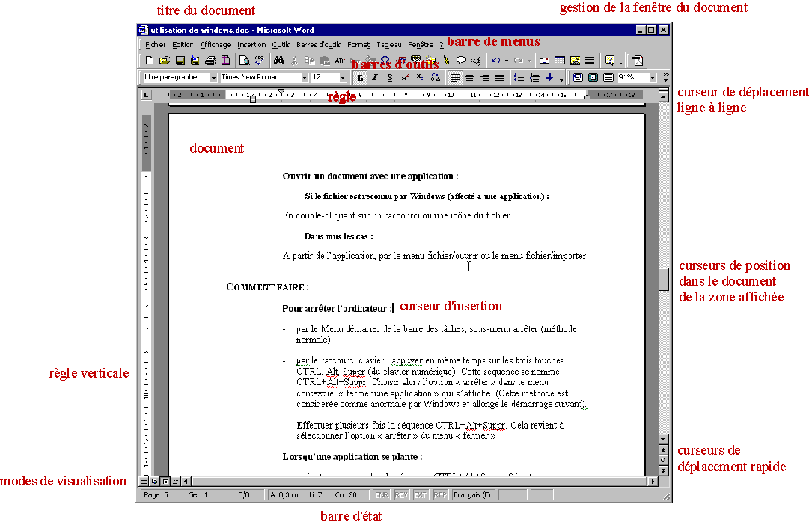The image size is (812, 525).
Task: Open the Office assistant help icon
Action: coord(609,61)
